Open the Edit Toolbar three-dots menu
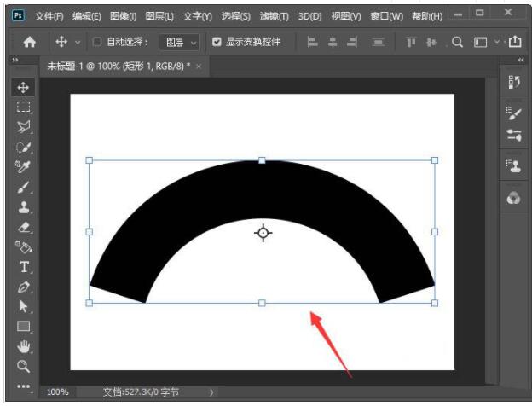This screenshot has height=406, width=532. click(23, 386)
